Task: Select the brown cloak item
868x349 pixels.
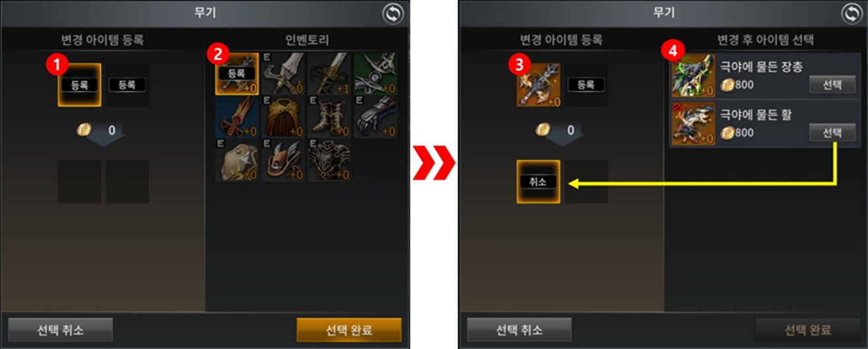Action: pyautogui.click(x=283, y=117)
